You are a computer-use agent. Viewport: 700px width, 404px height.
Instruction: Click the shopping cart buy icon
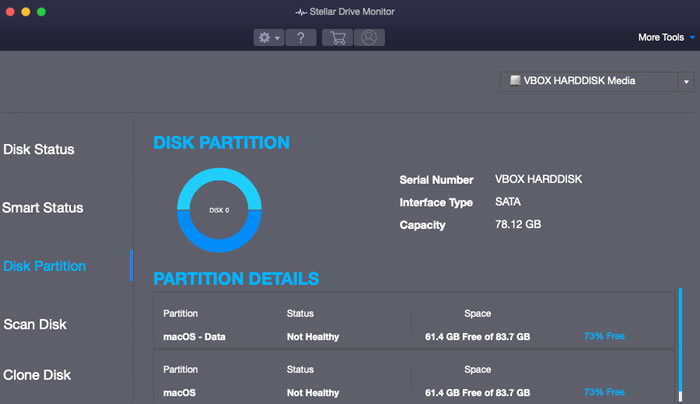338,37
